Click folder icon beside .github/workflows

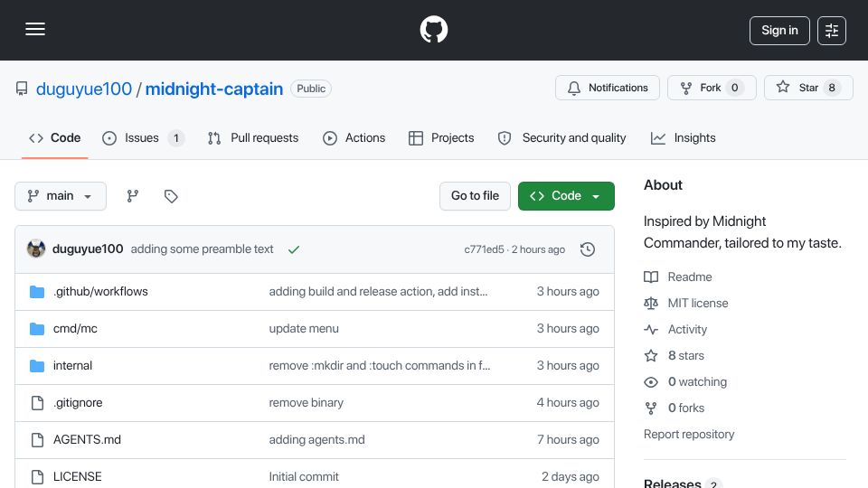coord(37,292)
